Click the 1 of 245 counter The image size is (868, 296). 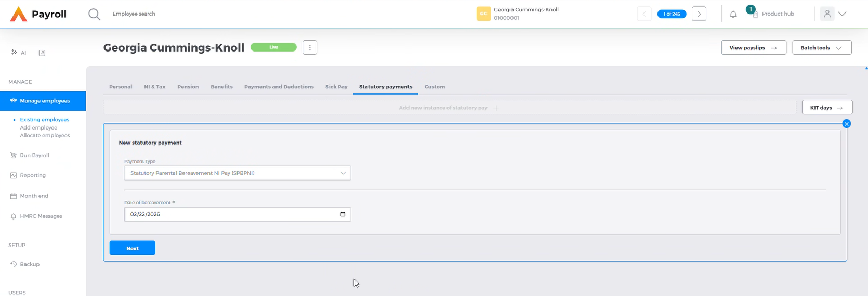(x=672, y=14)
